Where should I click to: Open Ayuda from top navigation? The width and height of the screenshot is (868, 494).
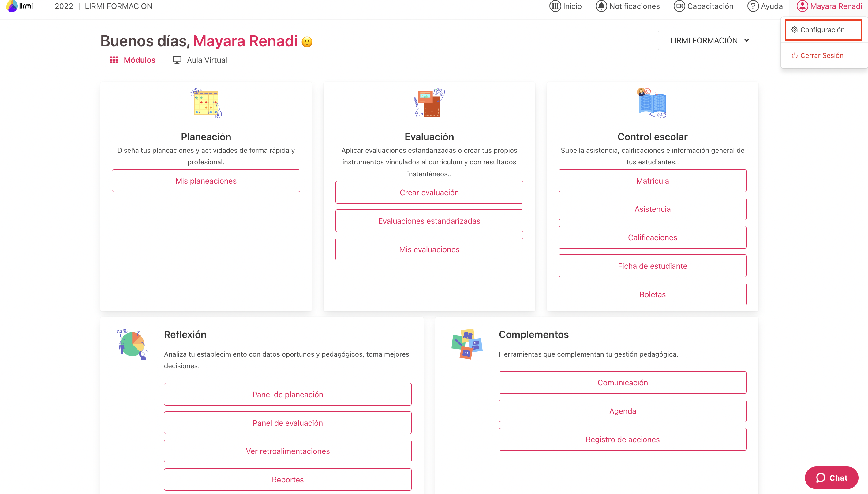click(x=765, y=6)
